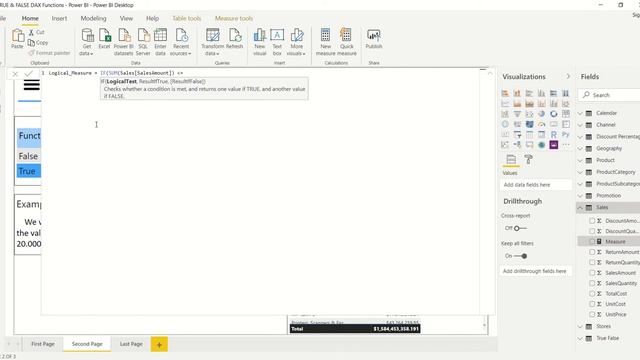Turn off Keep all filters toggle

520,256
